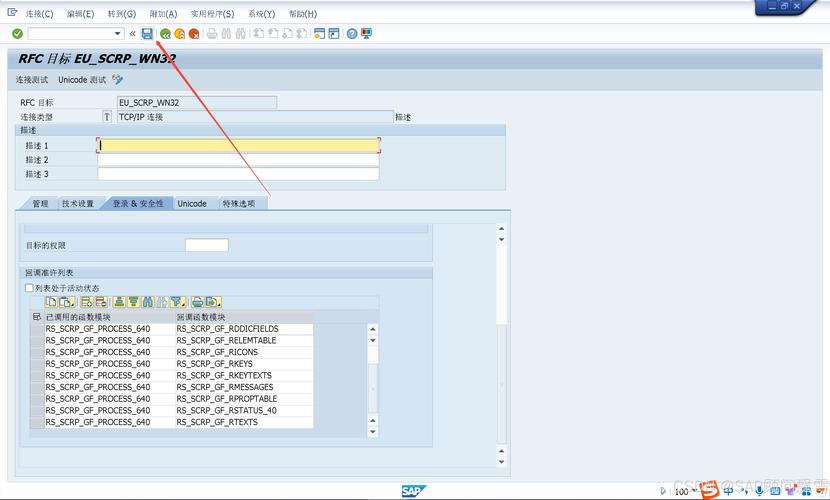Click the Unicode 测试 button
830x500 pixels.
[x=82, y=80]
